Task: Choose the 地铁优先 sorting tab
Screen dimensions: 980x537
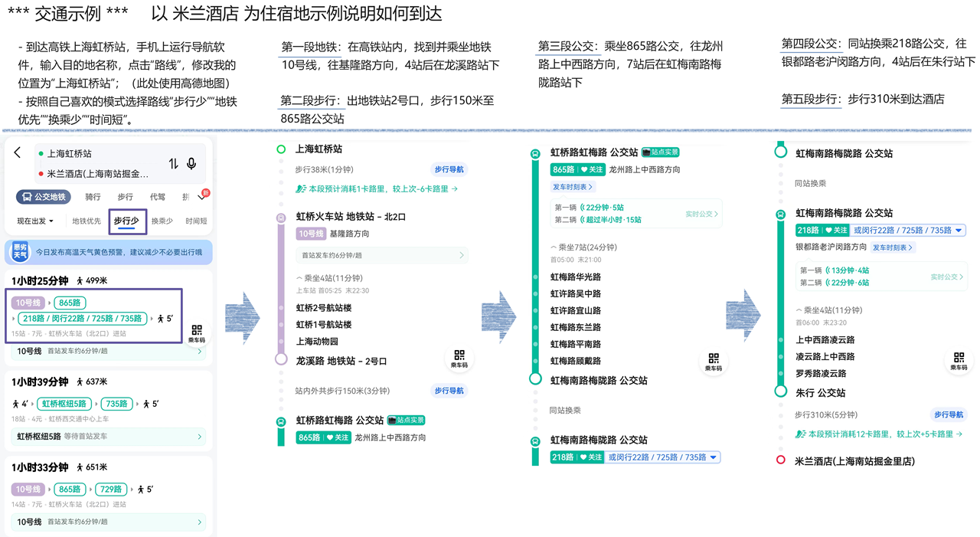Action: pyautogui.click(x=87, y=221)
